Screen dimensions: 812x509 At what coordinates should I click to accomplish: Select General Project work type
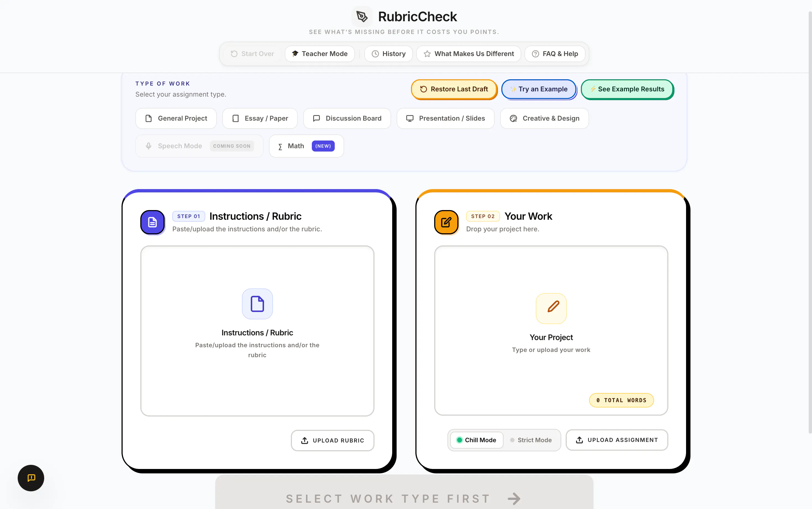point(176,118)
